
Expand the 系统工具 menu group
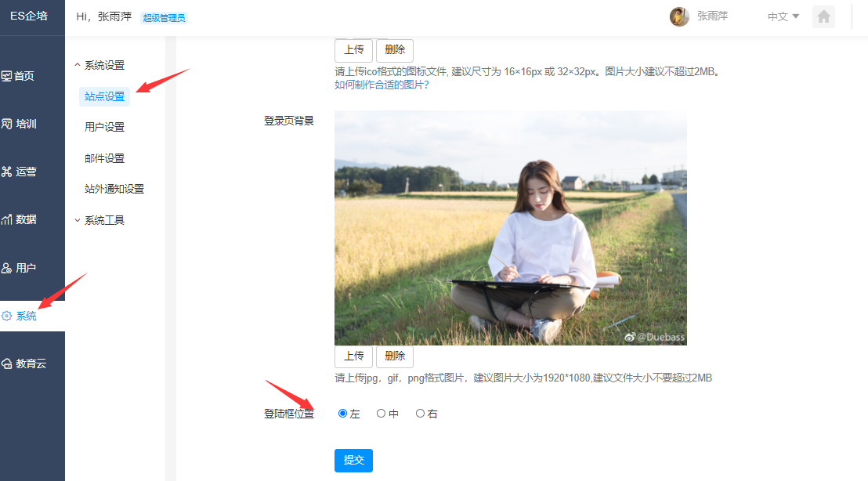click(99, 220)
